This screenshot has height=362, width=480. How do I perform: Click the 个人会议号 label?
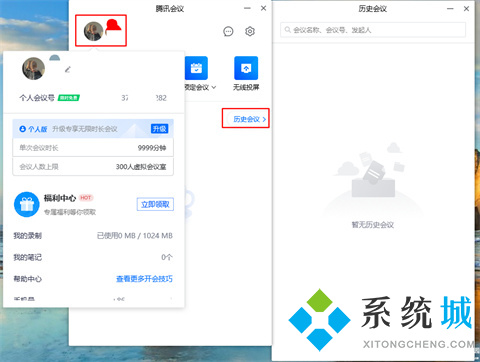pos(37,98)
